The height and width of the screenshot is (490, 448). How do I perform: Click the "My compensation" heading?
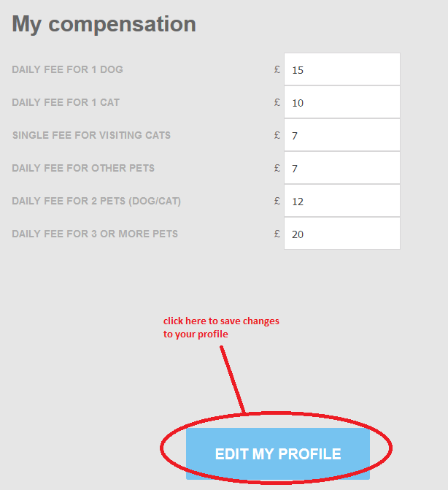tap(104, 24)
